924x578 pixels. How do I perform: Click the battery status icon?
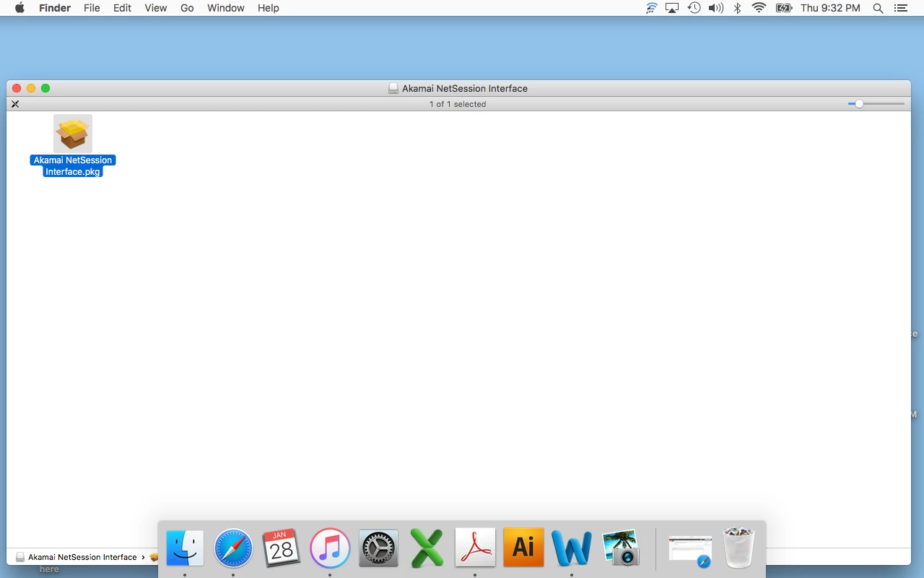[784, 8]
